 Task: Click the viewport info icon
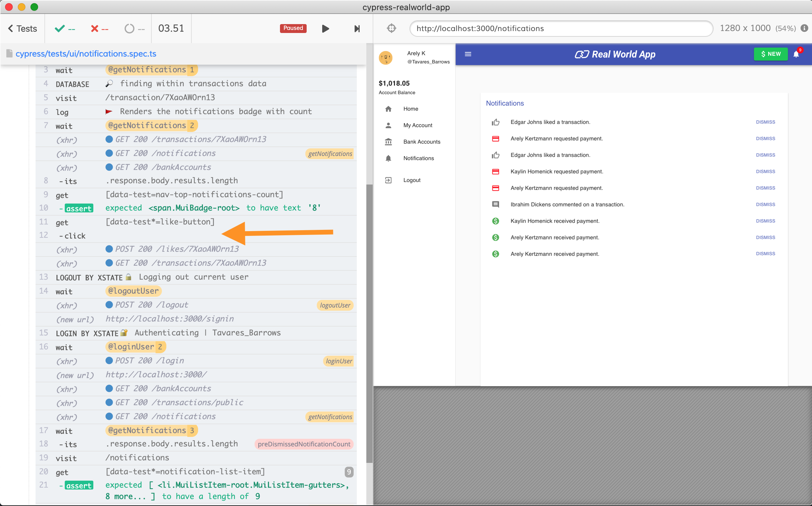coord(804,29)
